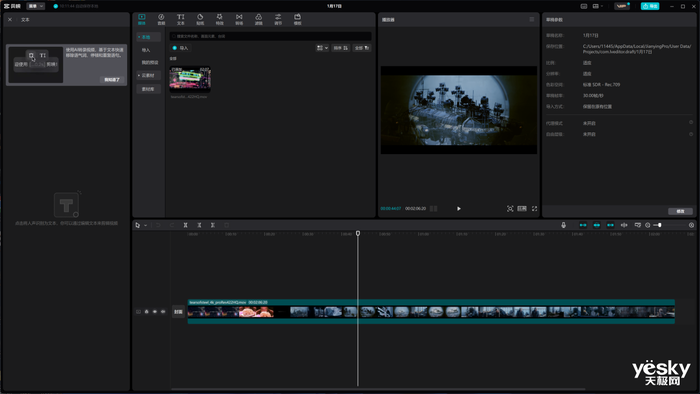
Task: Toggle the preview axis
Action: (624, 225)
